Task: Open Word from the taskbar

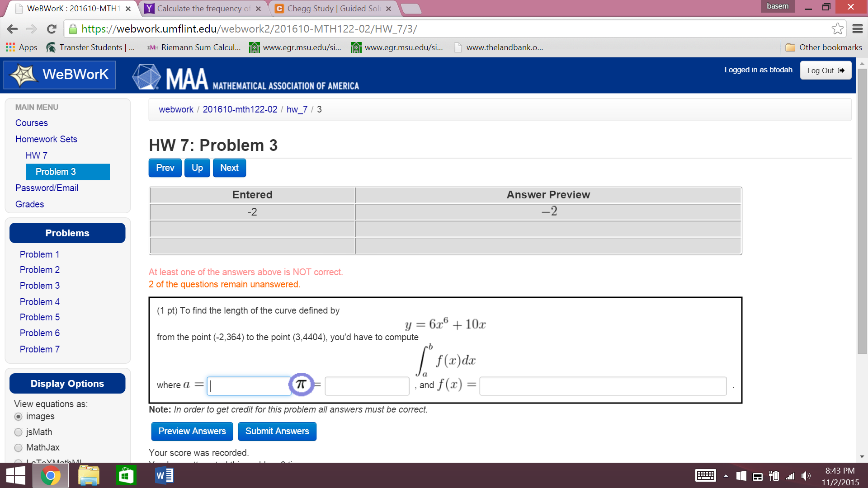Action: tap(164, 475)
